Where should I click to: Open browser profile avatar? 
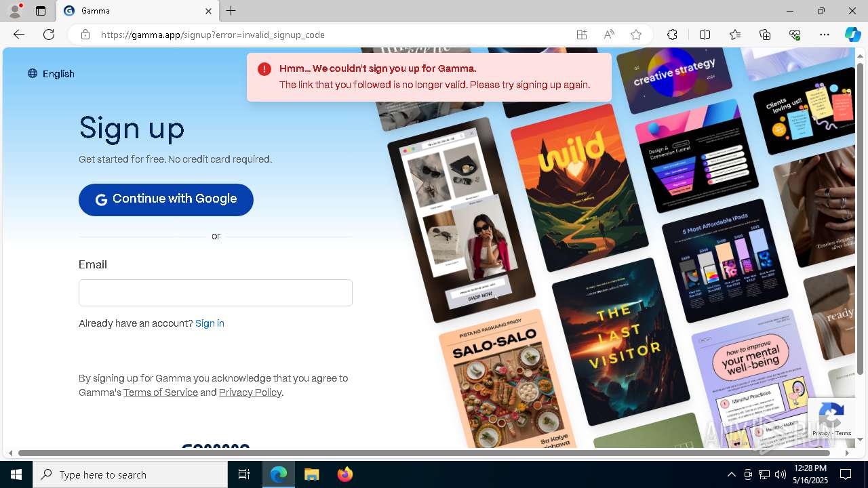[15, 11]
